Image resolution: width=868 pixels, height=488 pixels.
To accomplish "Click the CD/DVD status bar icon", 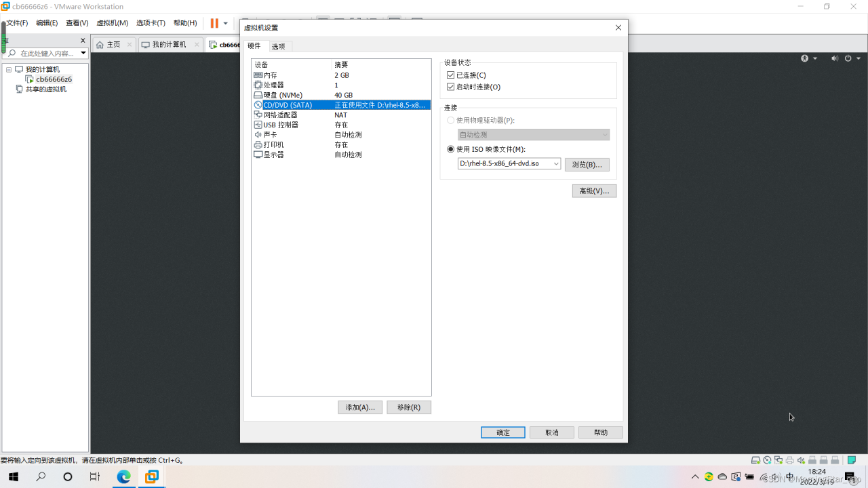I will [x=767, y=460].
